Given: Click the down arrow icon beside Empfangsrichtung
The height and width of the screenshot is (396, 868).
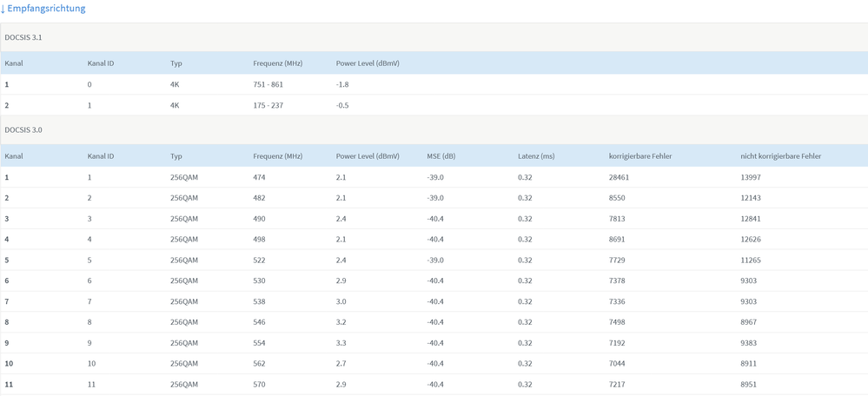Looking at the screenshot, I should [3, 9].
